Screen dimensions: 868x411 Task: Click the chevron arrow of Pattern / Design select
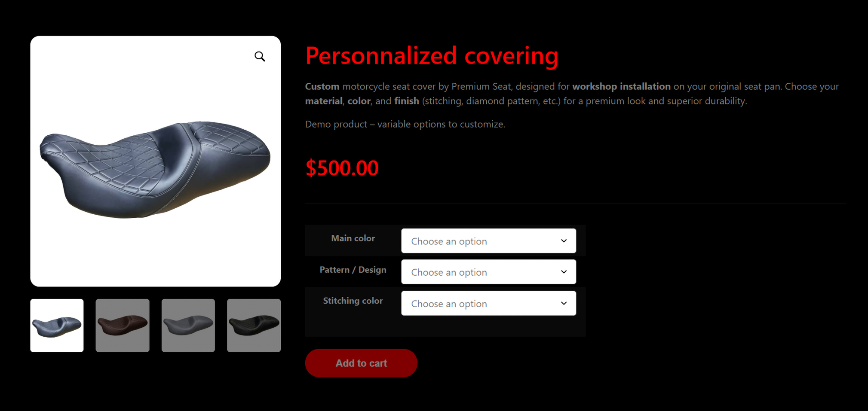564,272
